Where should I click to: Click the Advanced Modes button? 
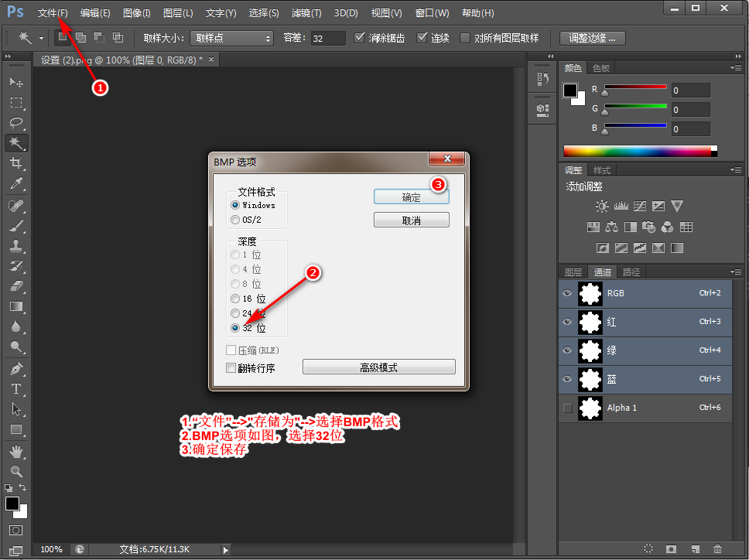click(x=379, y=367)
